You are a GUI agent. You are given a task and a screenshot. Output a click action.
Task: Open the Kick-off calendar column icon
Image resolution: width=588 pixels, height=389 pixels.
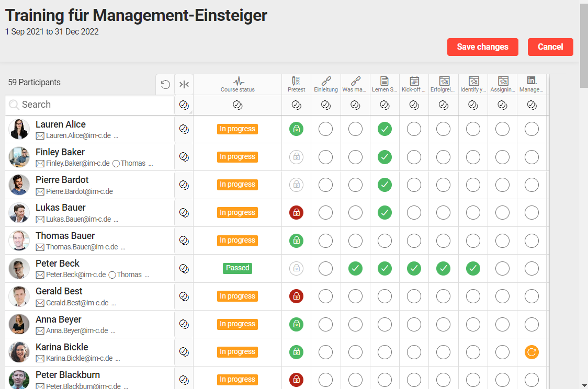click(x=414, y=82)
